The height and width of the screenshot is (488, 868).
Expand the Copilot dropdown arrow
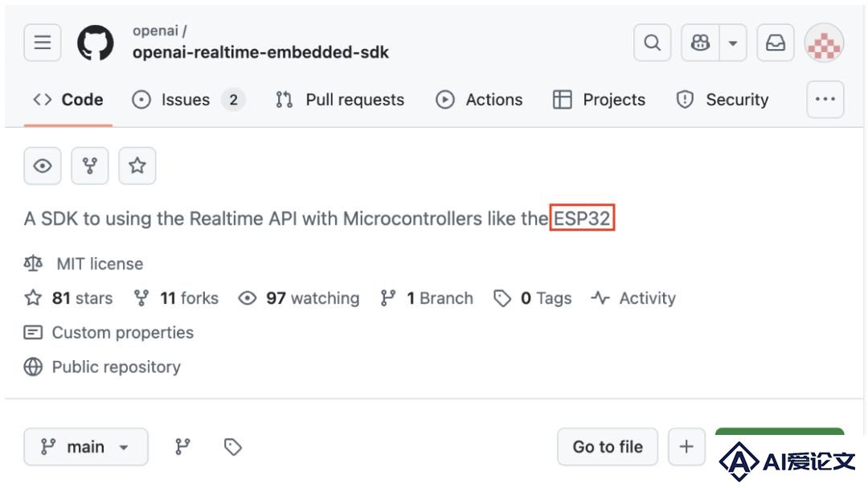(733, 43)
